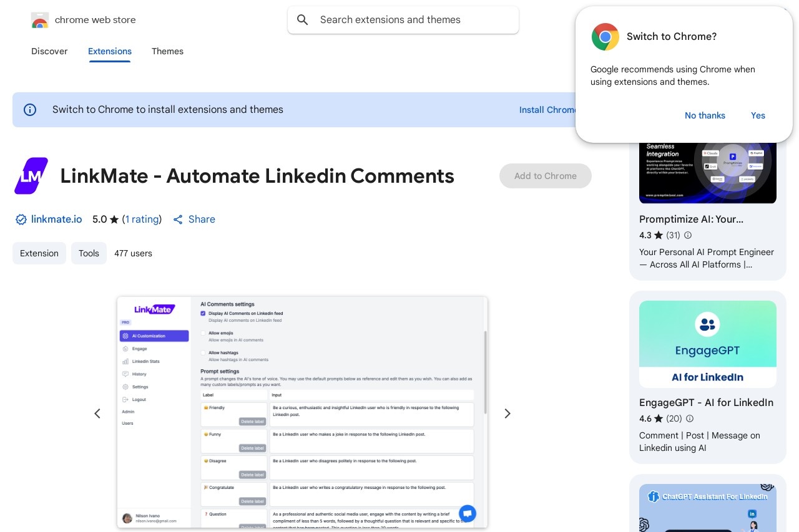Click the search extensions and themes field
Viewport: 799px width, 532px height.
click(x=403, y=20)
